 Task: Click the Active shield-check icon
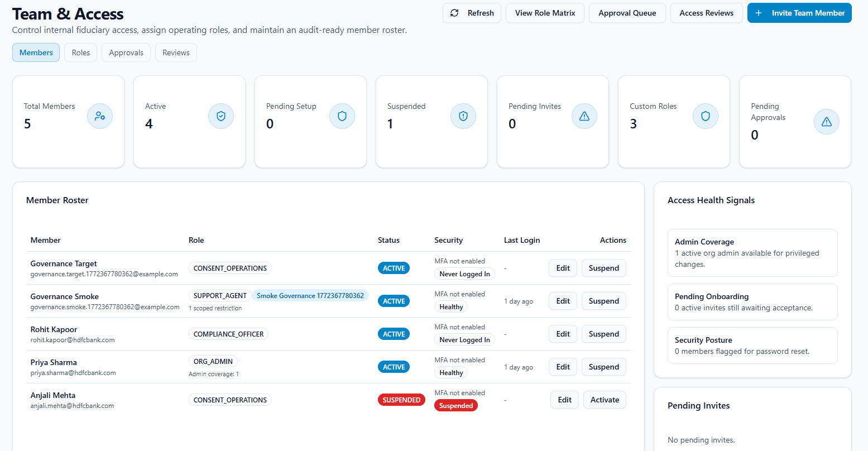click(221, 116)
